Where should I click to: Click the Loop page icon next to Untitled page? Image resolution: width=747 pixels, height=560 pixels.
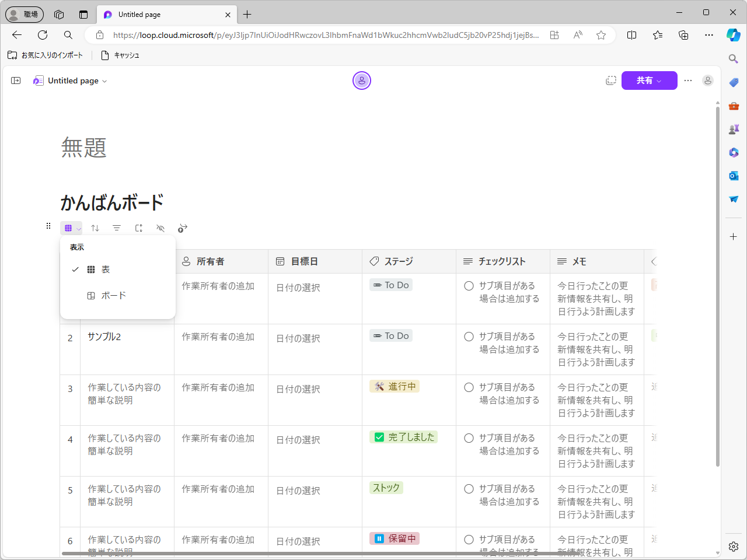(38, 80)
